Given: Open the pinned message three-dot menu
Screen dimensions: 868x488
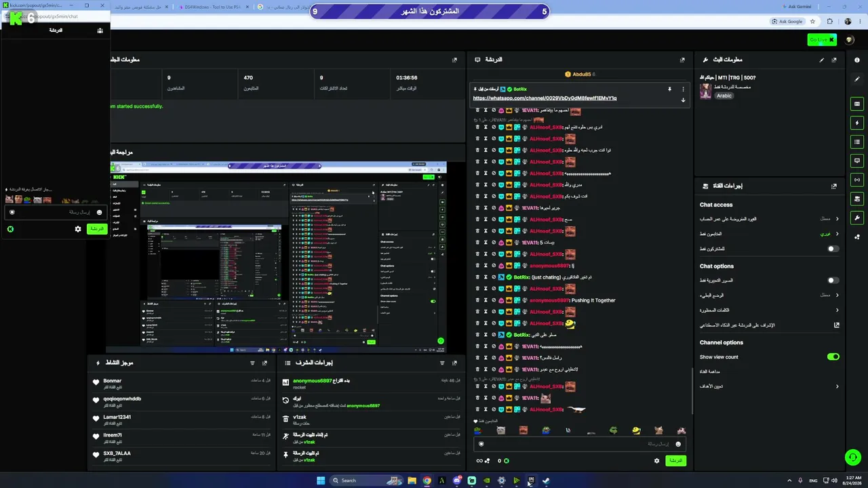Looking at the screenshot, I should 683,89.
